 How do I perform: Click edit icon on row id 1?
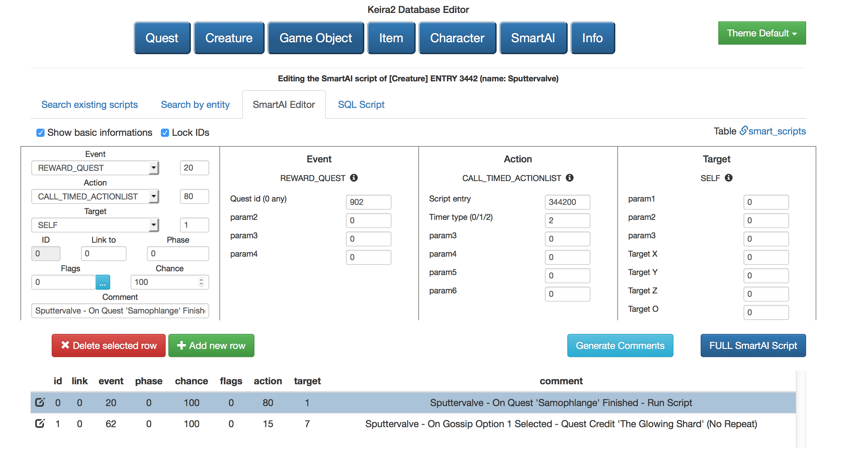point(40,423)
